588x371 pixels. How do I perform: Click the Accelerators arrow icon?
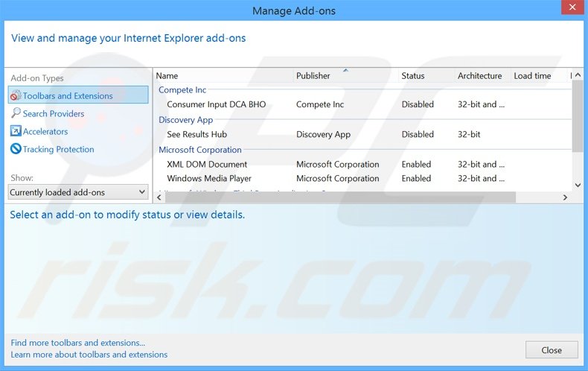click(x=16, y=131)
